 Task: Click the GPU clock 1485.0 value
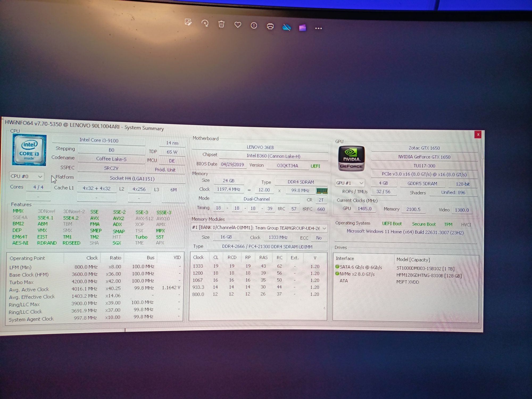click(364, 209)
